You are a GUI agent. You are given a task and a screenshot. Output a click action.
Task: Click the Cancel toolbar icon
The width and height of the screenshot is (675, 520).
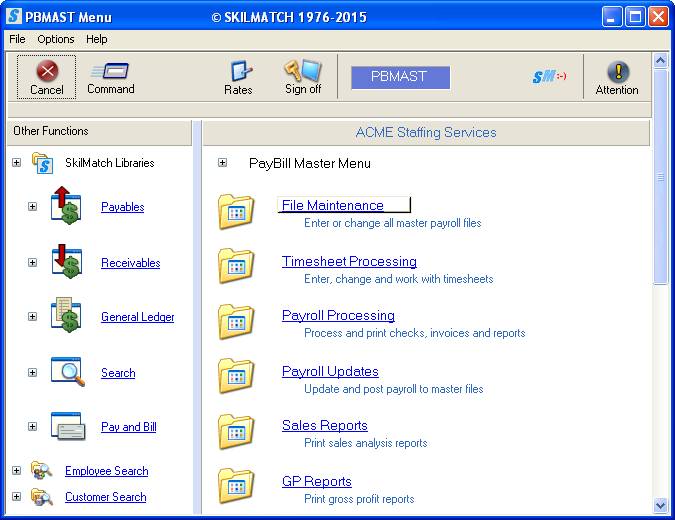(46, 71)
